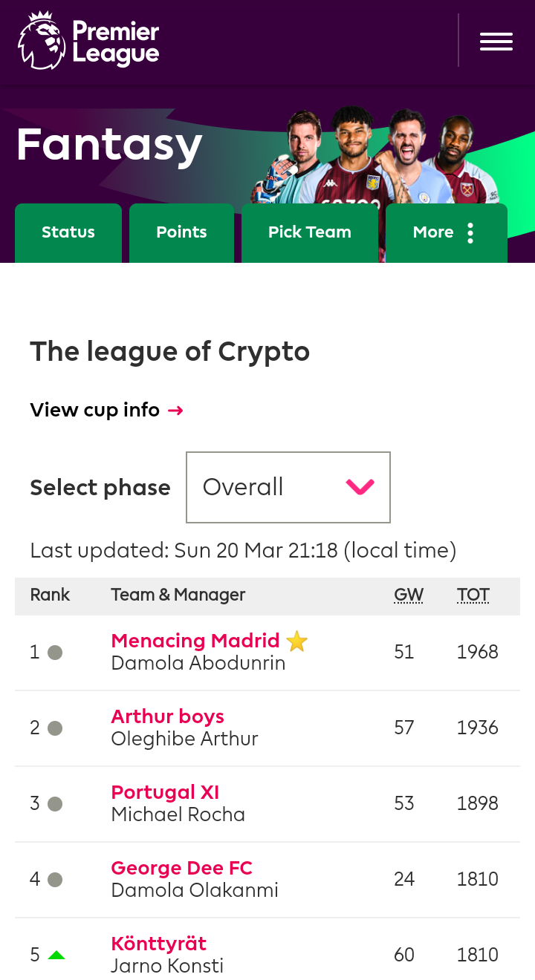Click the pink arrow next to View cup info
Viewport: 535px width, 980px height.
pos(175,411)
